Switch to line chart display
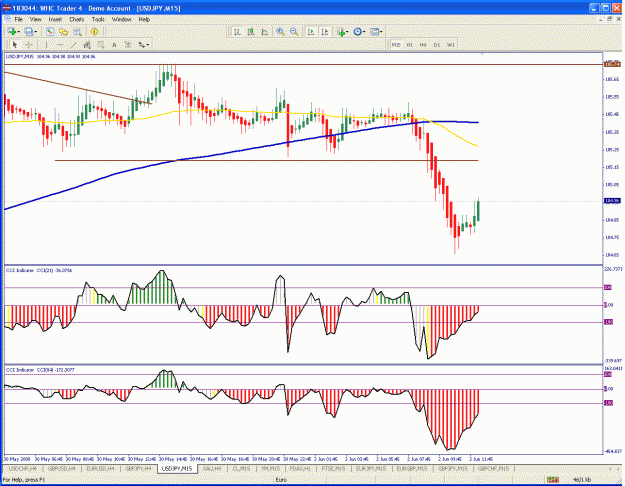 click(264, 32)
